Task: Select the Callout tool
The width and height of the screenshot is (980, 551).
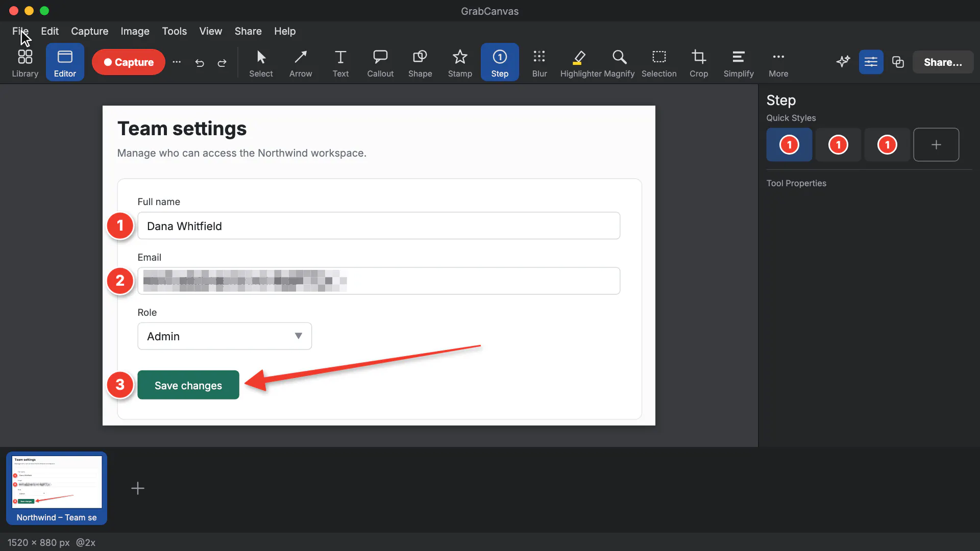Action: click(x=380, y=63)
